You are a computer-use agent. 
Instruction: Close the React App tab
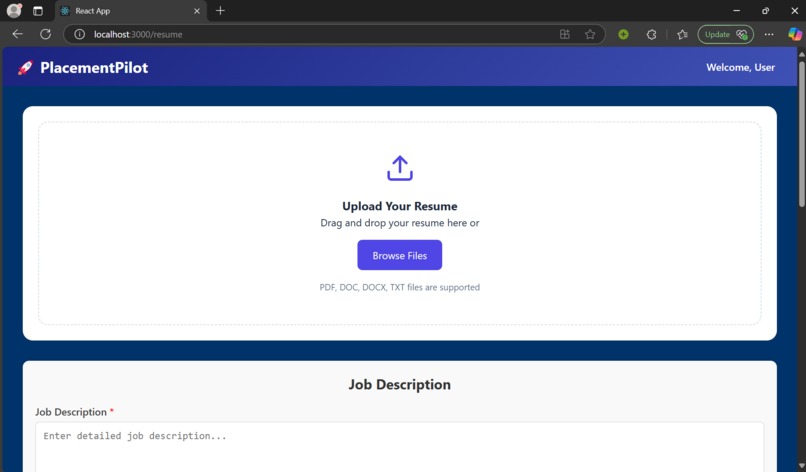pyautogui.click(x=196, y=11)
